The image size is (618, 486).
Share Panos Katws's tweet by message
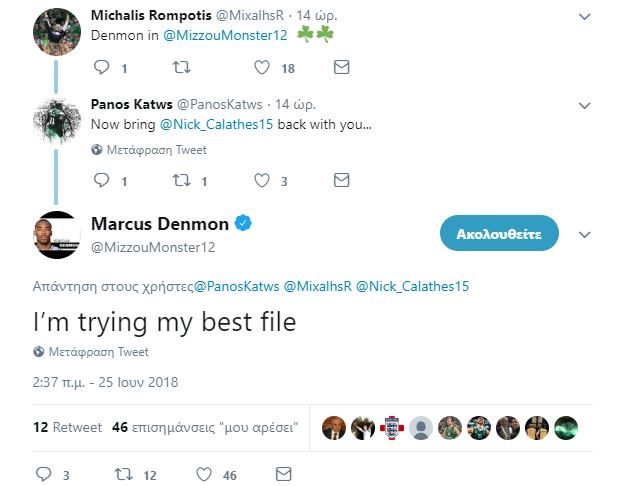pos(341,181)
